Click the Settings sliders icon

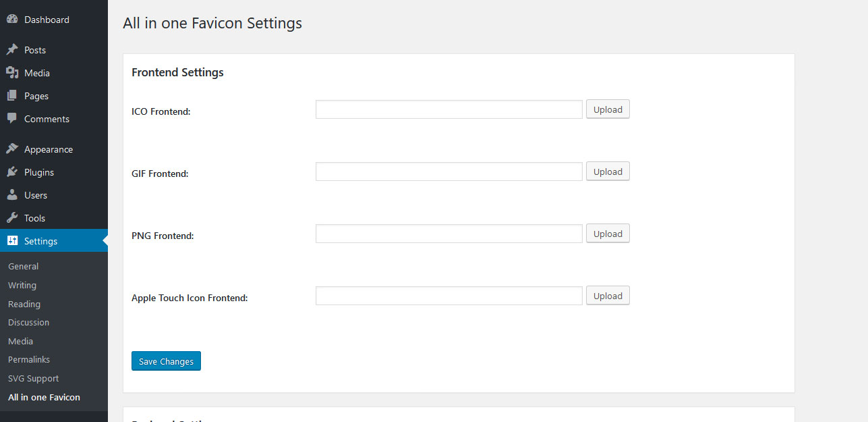(12, 241)
